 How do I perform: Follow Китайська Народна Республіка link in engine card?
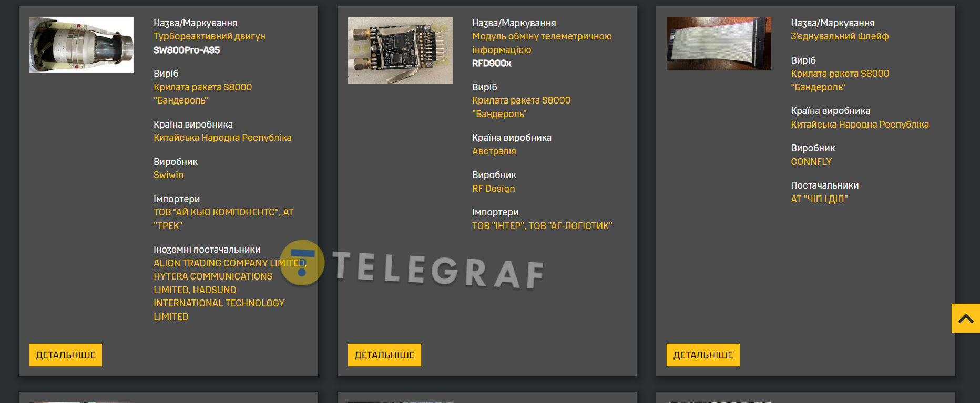pos(222,138)
